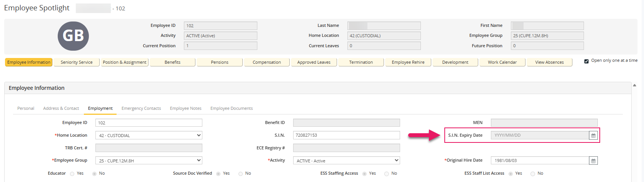
Task: Click header Current Position field
Action: pos(220,46)
